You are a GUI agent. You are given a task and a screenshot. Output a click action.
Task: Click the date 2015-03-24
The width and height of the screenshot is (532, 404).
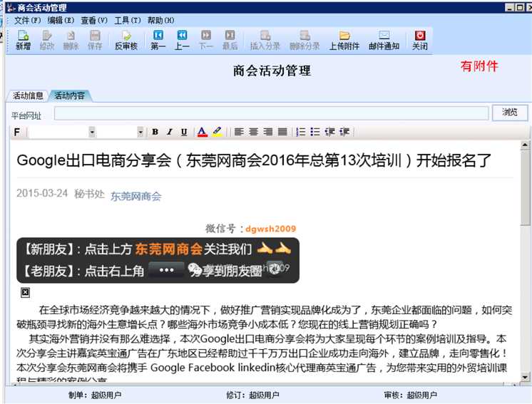click(x=42, y=193)
